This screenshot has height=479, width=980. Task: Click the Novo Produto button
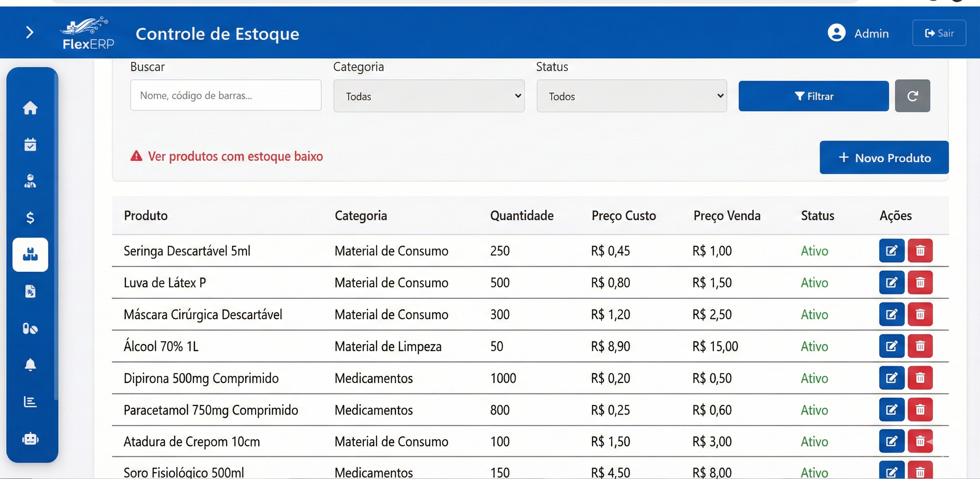[883, 157]
